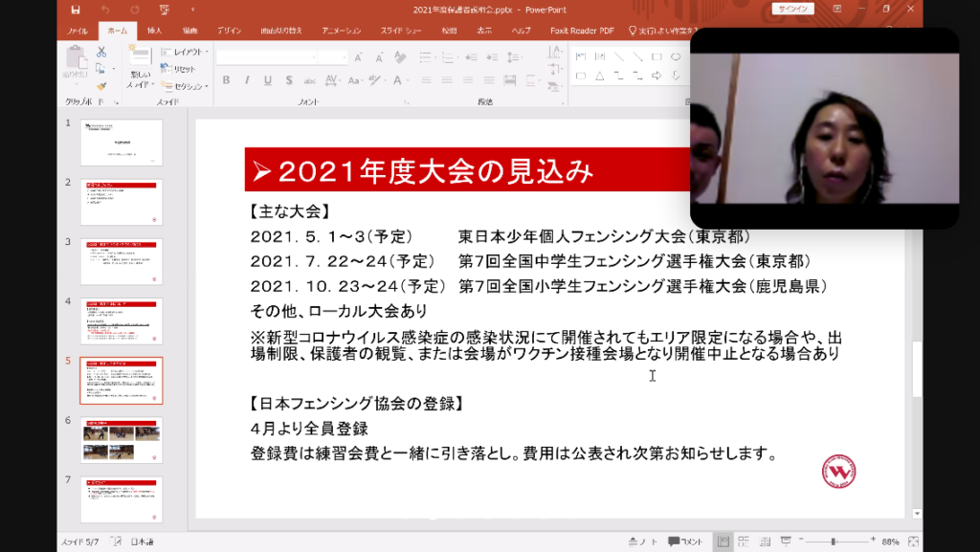Viewport: 980px width, 552px height.
Task: Click the コメント button in status bar
Action: tap(685, 541)
